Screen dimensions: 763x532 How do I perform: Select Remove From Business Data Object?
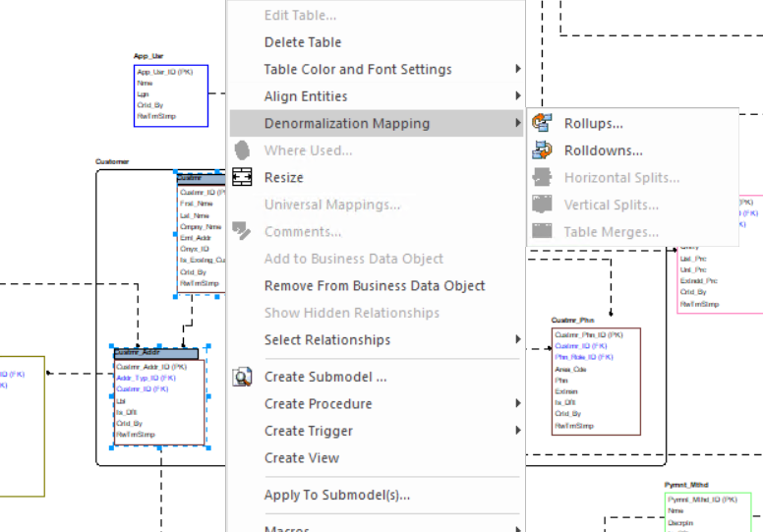(377, 286)
